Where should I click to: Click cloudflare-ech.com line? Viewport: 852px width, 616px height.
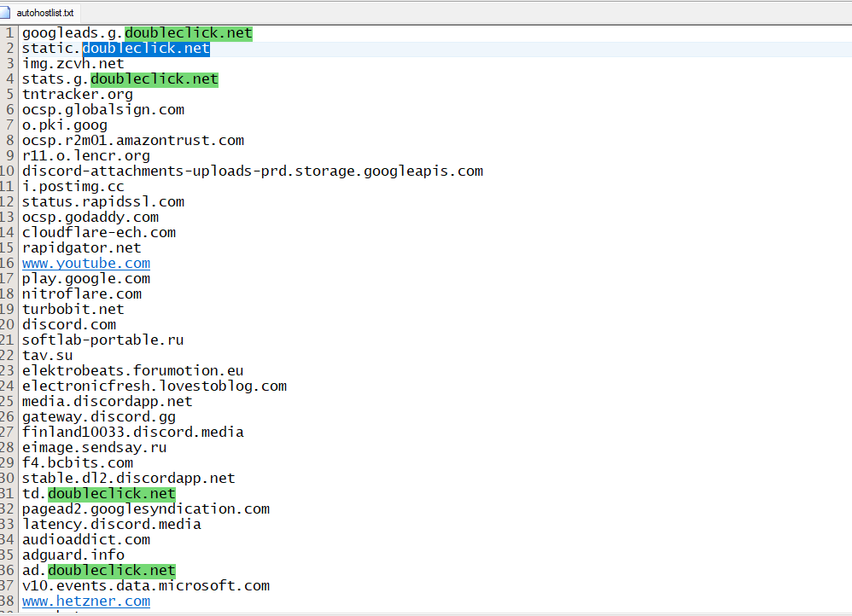point(99,233)
